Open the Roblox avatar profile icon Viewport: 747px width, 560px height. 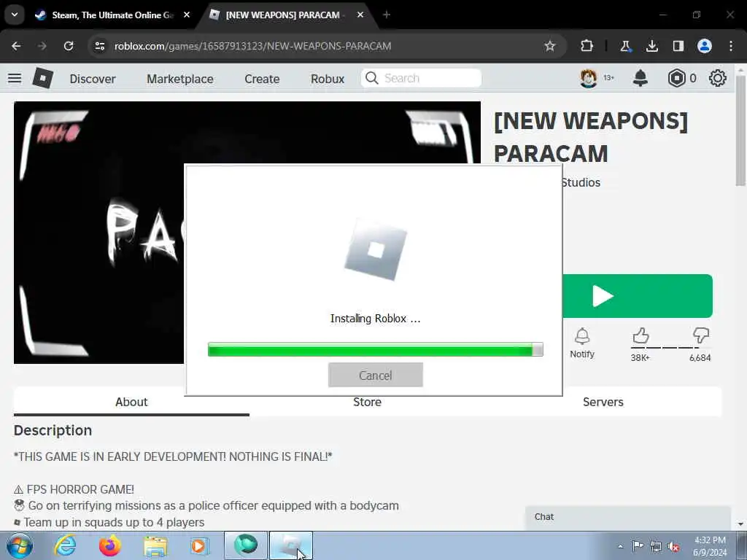tap(589, 78)
